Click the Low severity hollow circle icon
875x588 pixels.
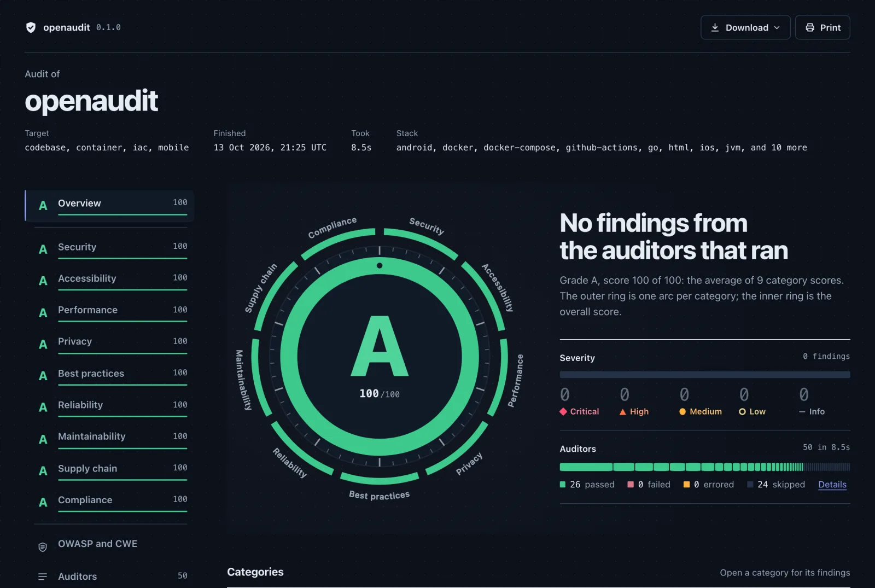coord(742,412)
